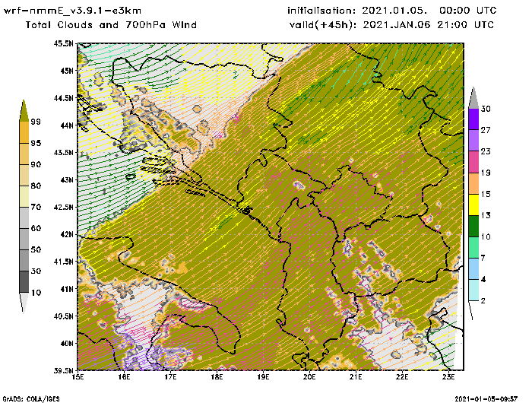Click the 44N latitude label
The image size is (532, 403).
click(x=67, y=125)
